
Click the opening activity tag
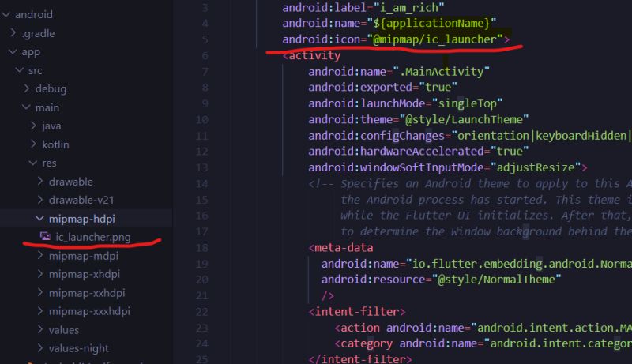[x=311, y=55]
